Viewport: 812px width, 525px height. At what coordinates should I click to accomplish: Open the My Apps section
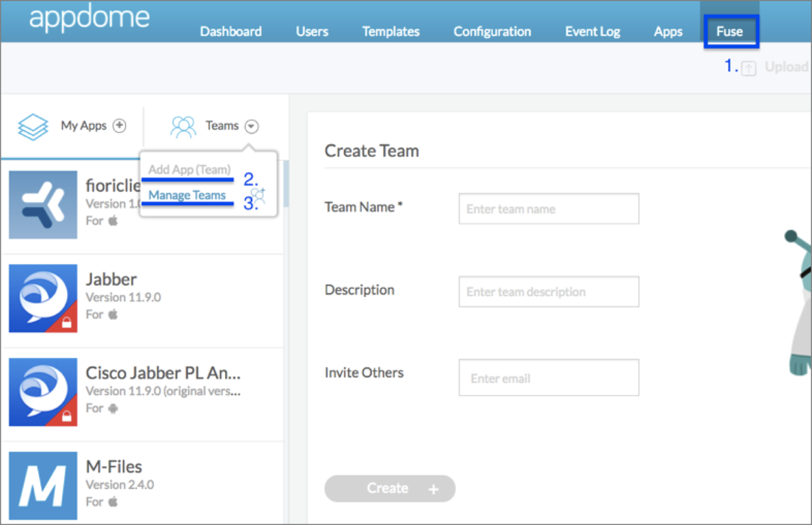84,125
